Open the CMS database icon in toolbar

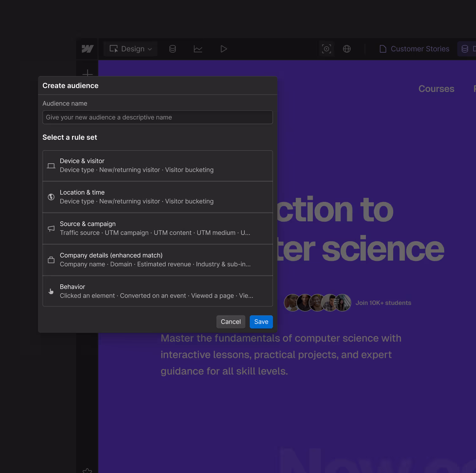pyautogui.click(x=172, y=49)
